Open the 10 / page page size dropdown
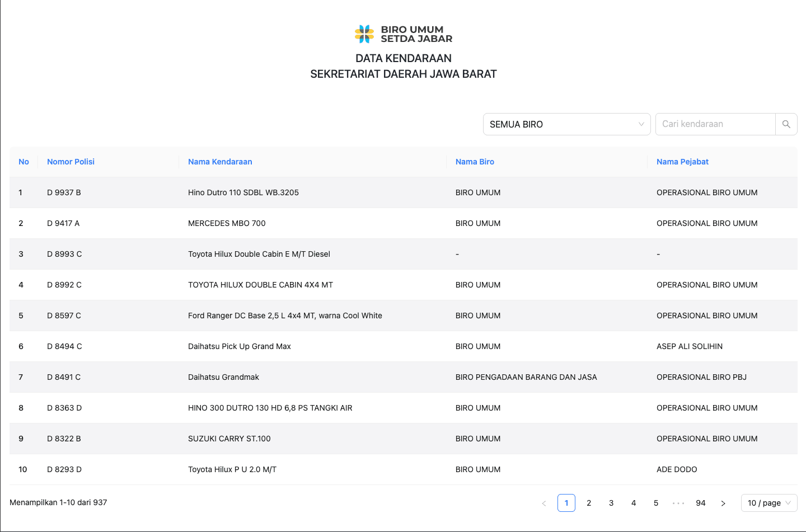The image size is (806, 532). pos(769,503)
